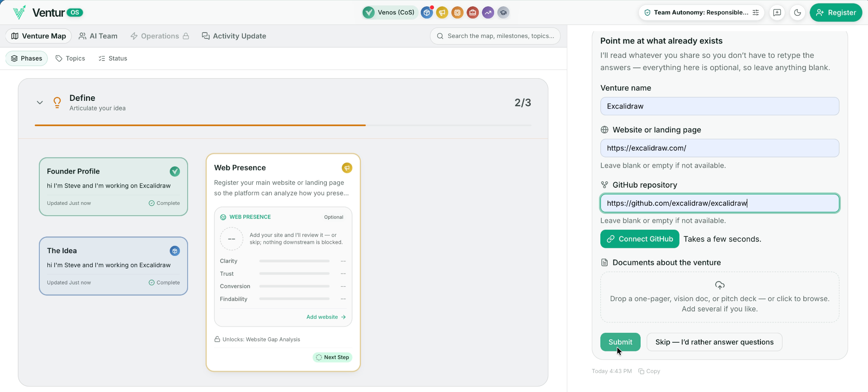Click the WEB PRESENCE globe icon
Screen dimensions: 868x392
223,217
